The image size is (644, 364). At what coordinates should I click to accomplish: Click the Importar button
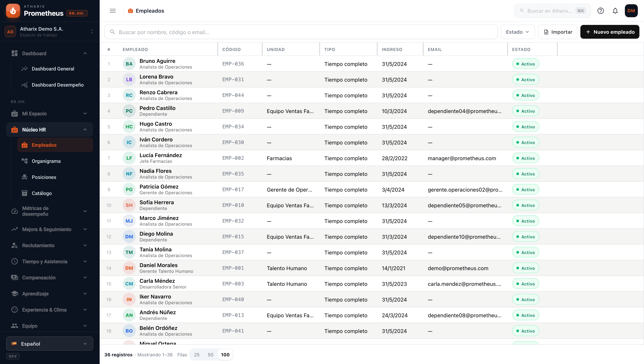tap(558, 32)
